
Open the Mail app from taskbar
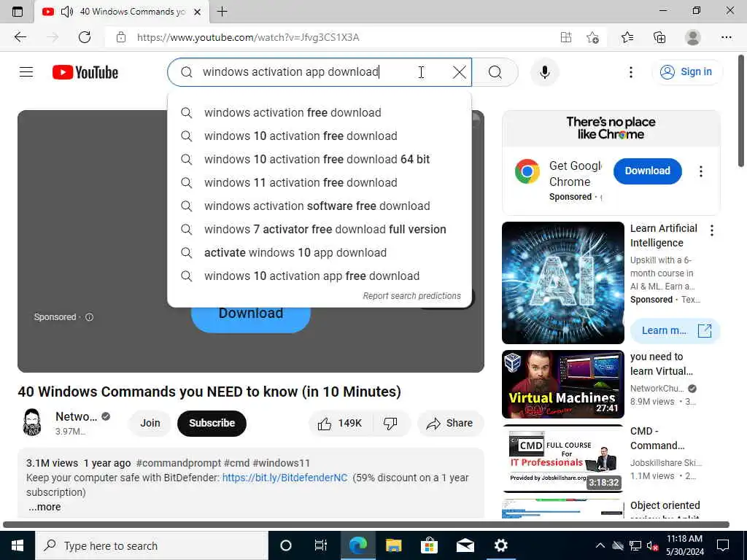pos(465,545)
